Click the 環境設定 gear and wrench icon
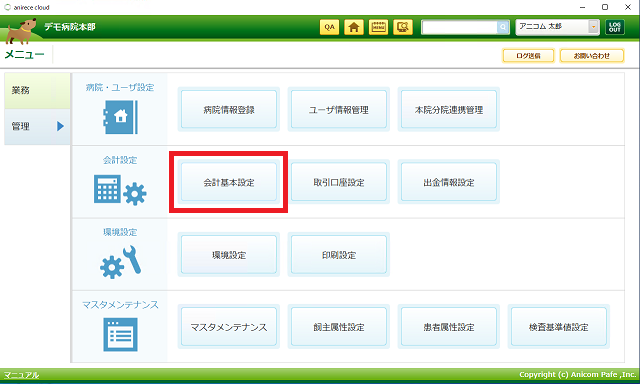 coord(120,262)
